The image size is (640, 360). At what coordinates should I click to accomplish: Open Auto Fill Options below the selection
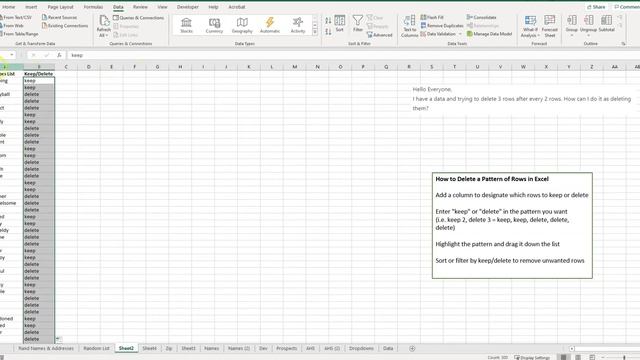point(58,339)
